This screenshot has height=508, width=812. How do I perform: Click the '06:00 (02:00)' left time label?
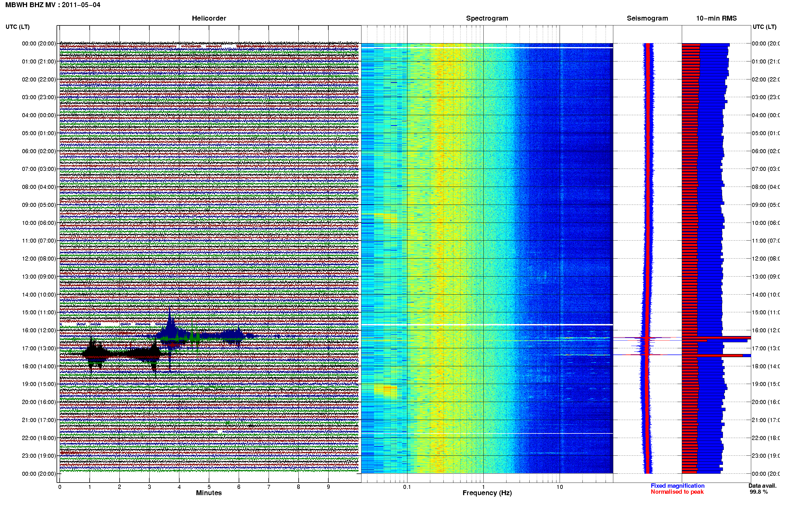click(x=39, y=151)
